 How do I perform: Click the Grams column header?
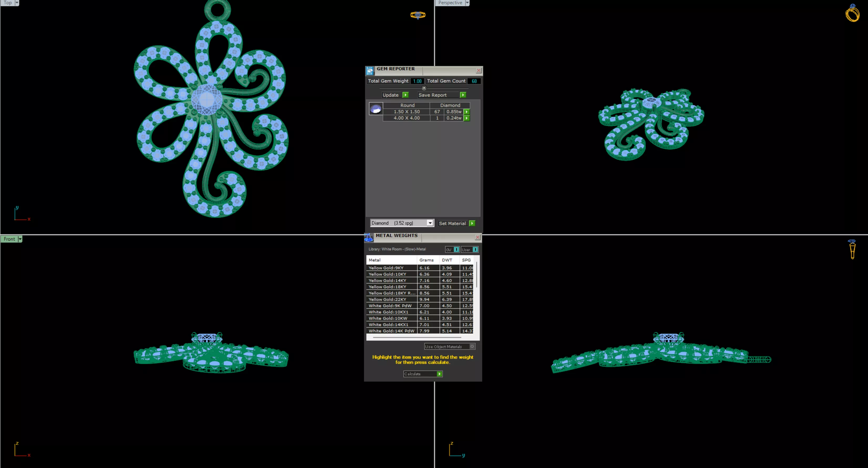tap(428, 260)
